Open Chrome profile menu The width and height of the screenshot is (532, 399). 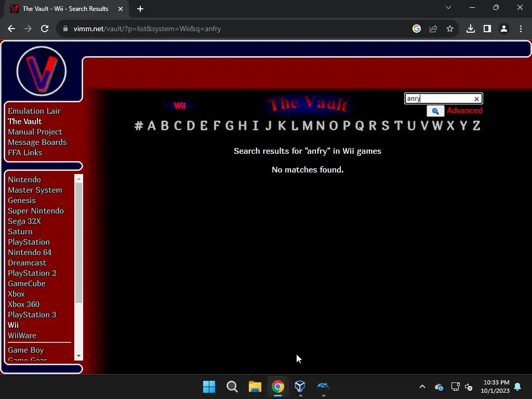(x=504, y=29)
